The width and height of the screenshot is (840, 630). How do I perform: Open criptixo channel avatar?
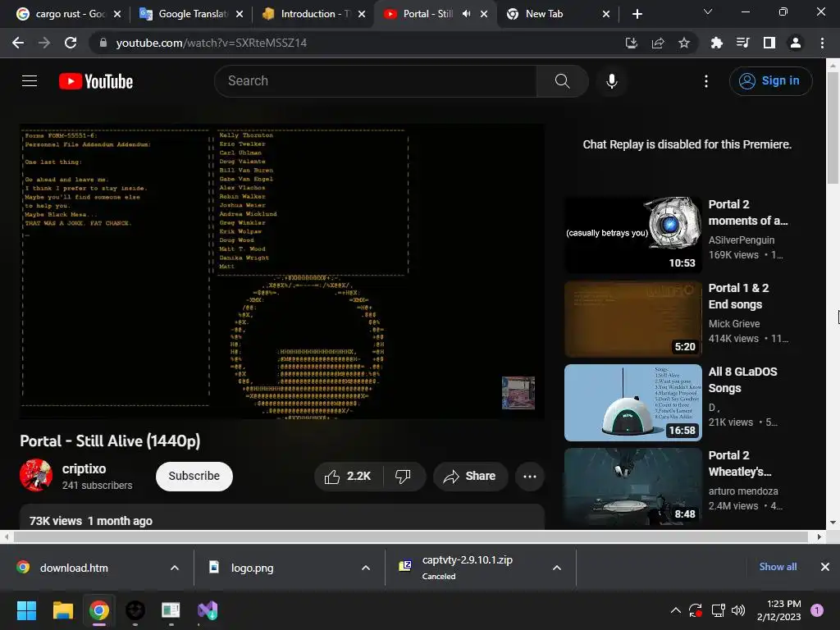tap(36, 475)
